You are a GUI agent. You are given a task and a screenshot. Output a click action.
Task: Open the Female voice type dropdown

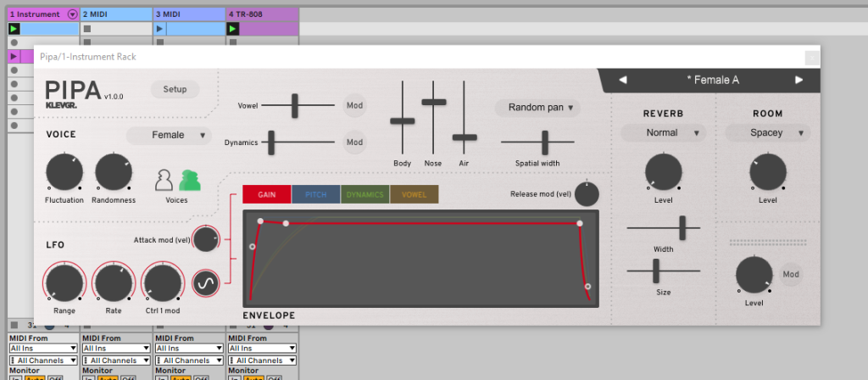coord(169,135)
